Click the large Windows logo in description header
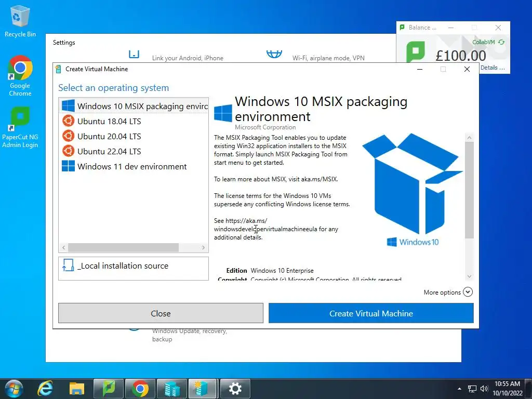Image resolution: width=532 pixels, height=399 pixels. pos(223,113)
